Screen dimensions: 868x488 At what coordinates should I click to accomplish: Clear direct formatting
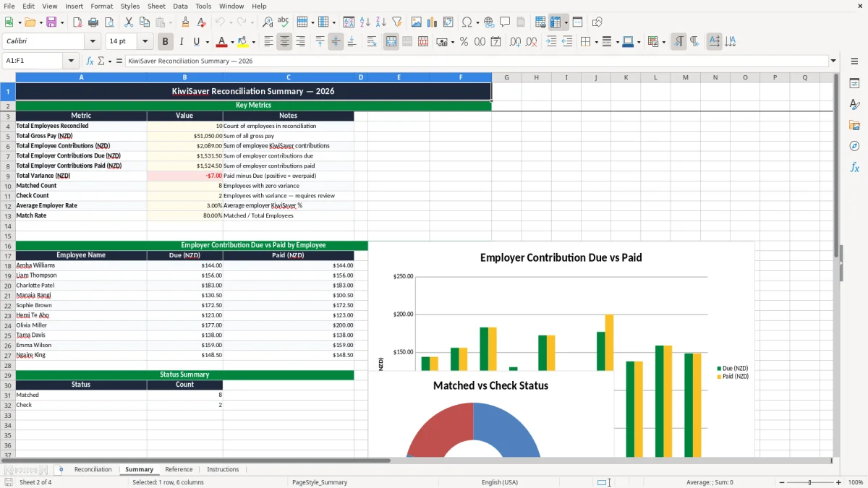(x=201, y=22)
